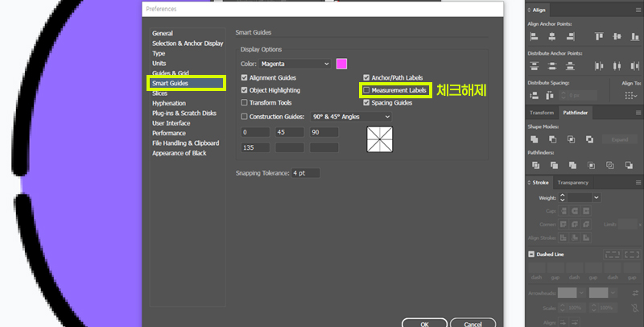The width and height of the screenshot is (644, 327).
Task: Select the User Interface category
Action: [171, 123]
